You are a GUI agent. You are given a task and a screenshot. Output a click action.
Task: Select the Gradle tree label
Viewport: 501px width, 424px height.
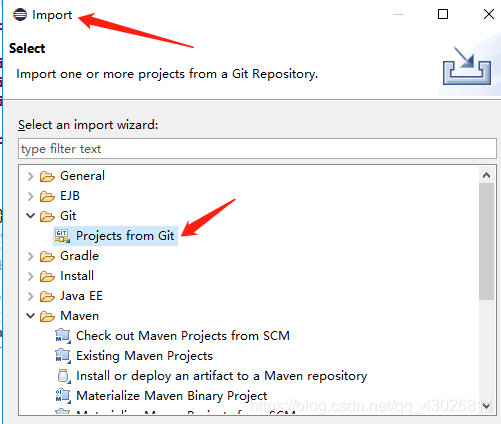[x=79, y=256]
